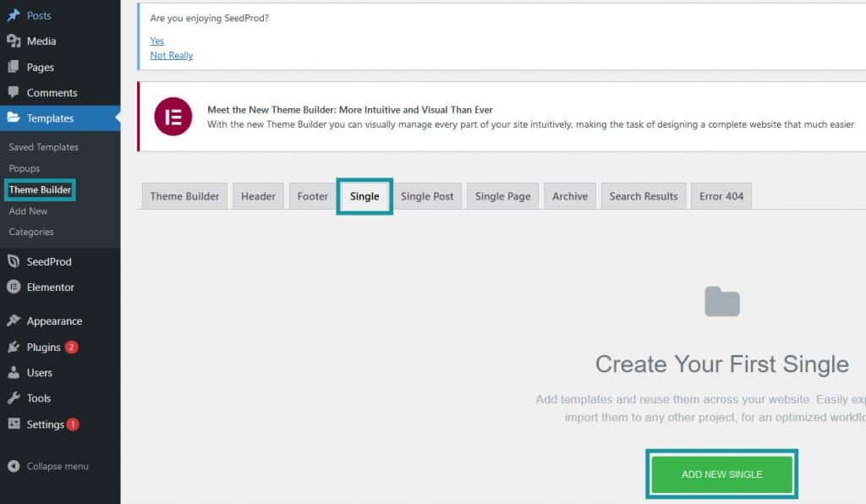Image resolution: width=866 pixels, height=504 pixels.
Task: Open Comments via the speech bubble icon
Action: click(x=12, y=92)
